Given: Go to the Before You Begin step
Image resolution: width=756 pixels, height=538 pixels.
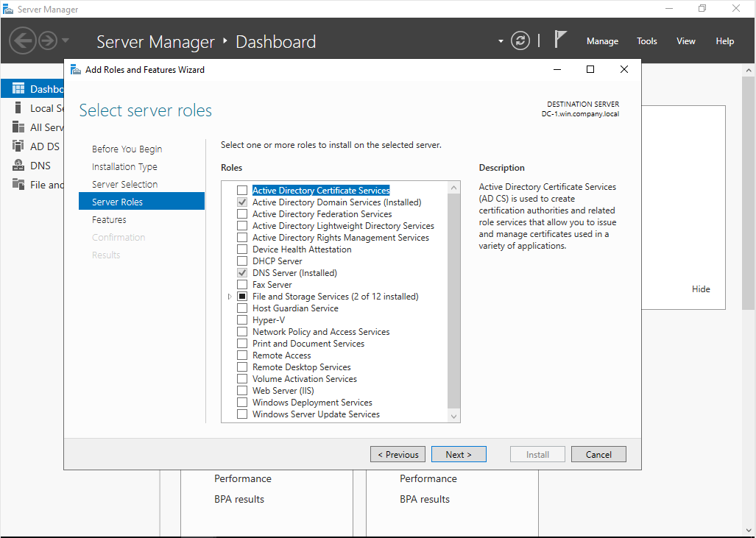Looking at the screenshot, I should point(127,149).
